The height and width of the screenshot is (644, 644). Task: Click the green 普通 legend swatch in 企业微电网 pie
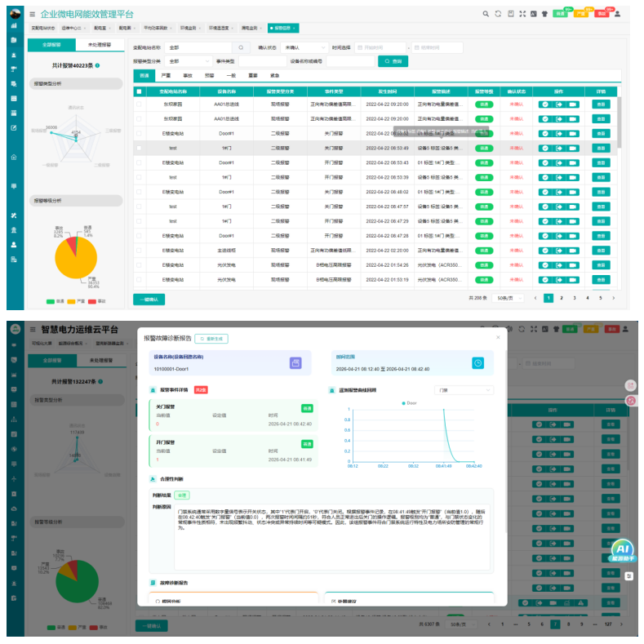(x=51, y=301)
